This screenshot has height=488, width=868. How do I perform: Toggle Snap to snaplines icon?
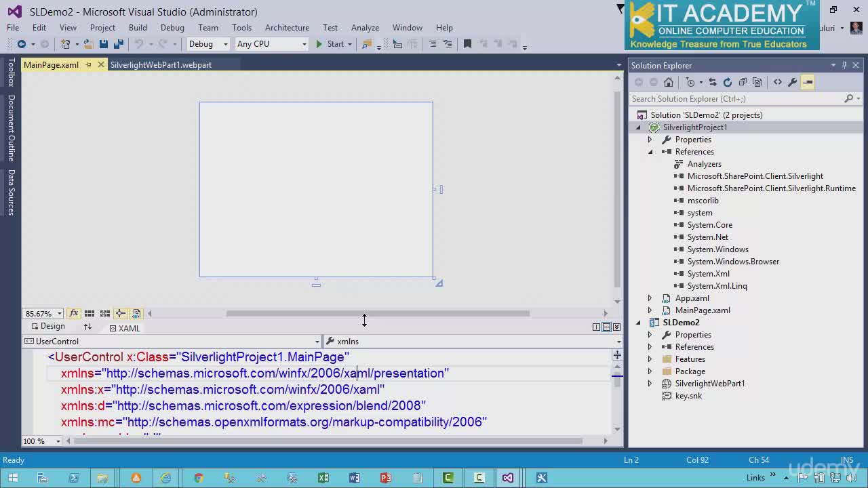pyautogui.click(x=120, y=313)
